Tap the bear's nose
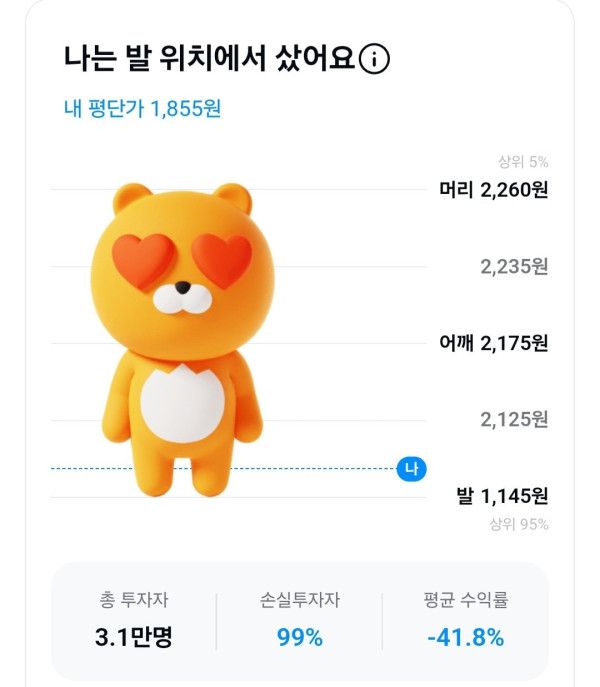This screenshot has height=687, width=600. pyautogui.click(x=182, y=288)
